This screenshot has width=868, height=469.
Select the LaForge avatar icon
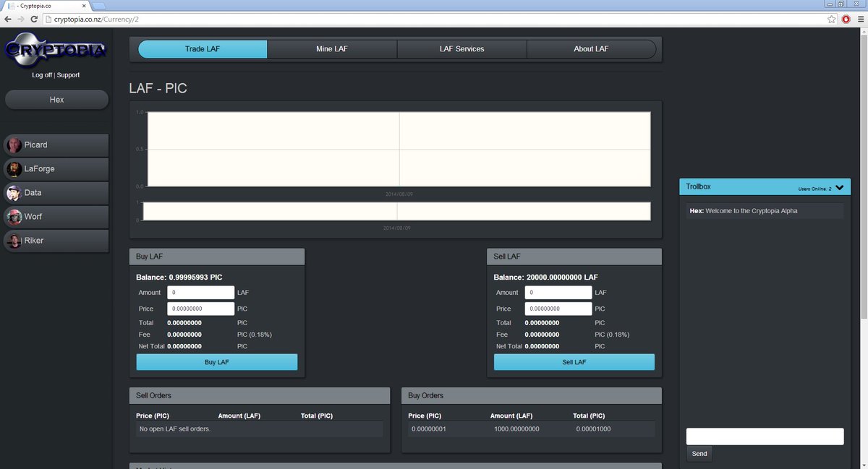click(x=14, y=168)
